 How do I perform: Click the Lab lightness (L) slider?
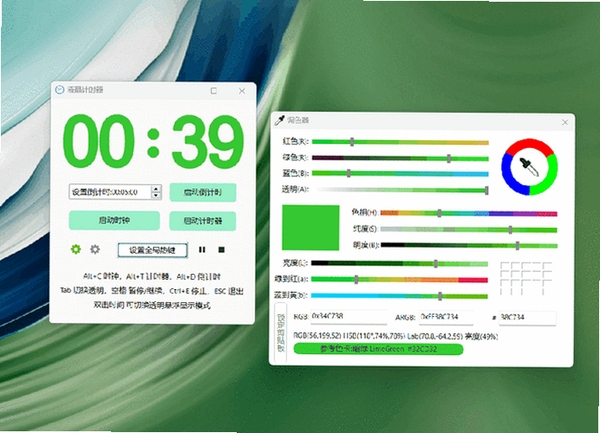point(399,264)
